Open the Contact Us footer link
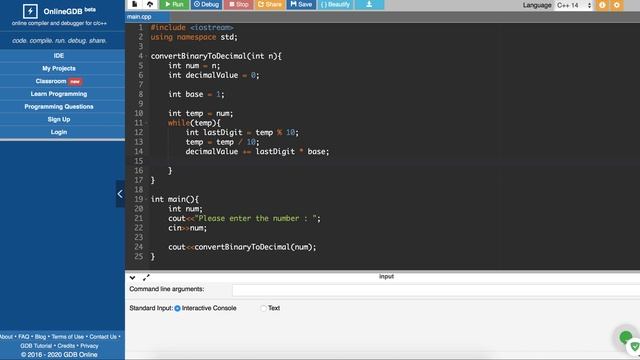Viewport: 640px width, 360px height. pyautogui.click(x=103, y=337)
